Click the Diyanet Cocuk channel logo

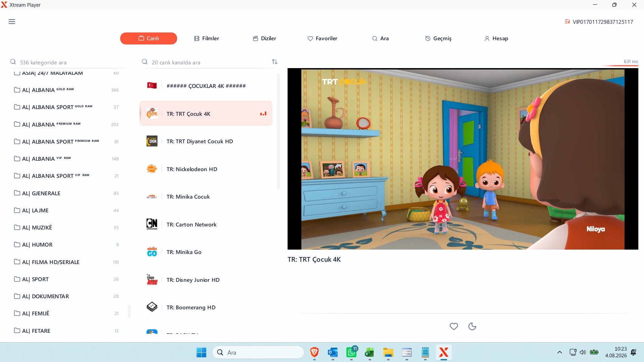click(x=152, y=141)
